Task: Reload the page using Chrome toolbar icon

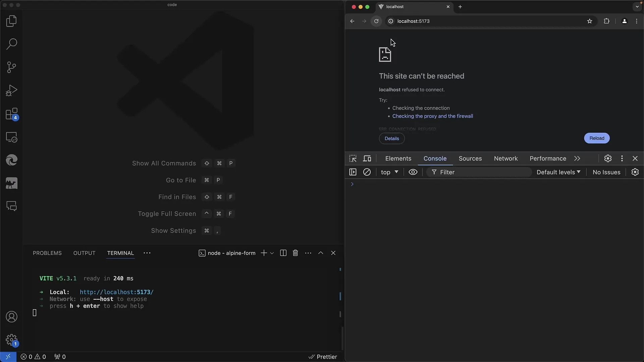Action: pyautogui.click(x=376, y=21)
